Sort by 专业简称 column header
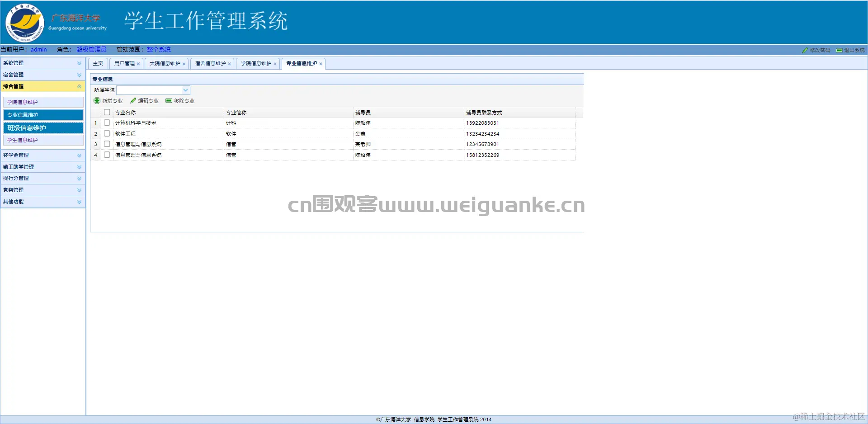 click(288, 113)
